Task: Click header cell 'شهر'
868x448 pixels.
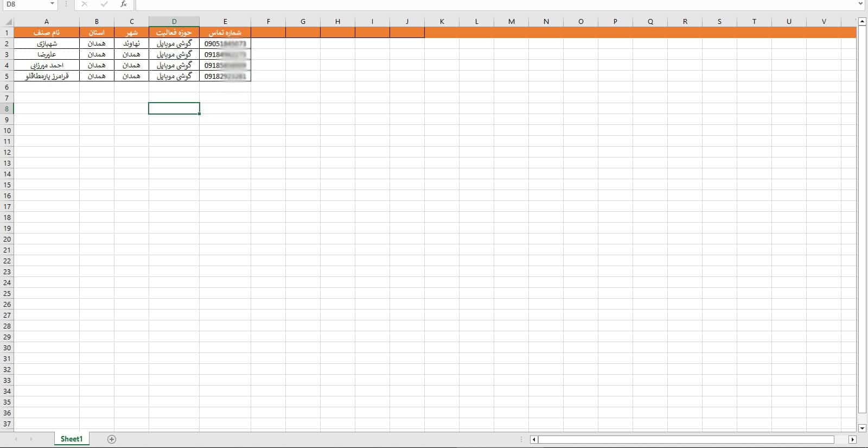Action: pyautogui.click(x=131, y=33)
